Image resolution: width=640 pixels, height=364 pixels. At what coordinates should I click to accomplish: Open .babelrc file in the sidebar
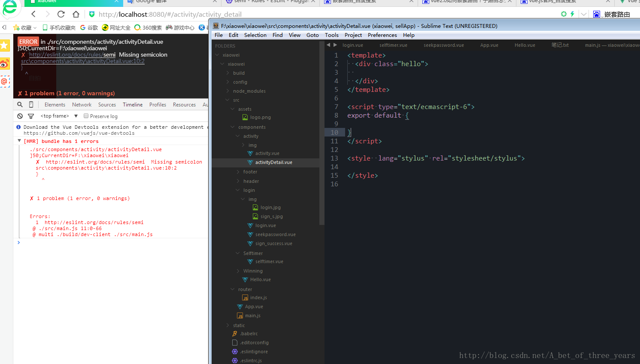[x=249, y=334]
